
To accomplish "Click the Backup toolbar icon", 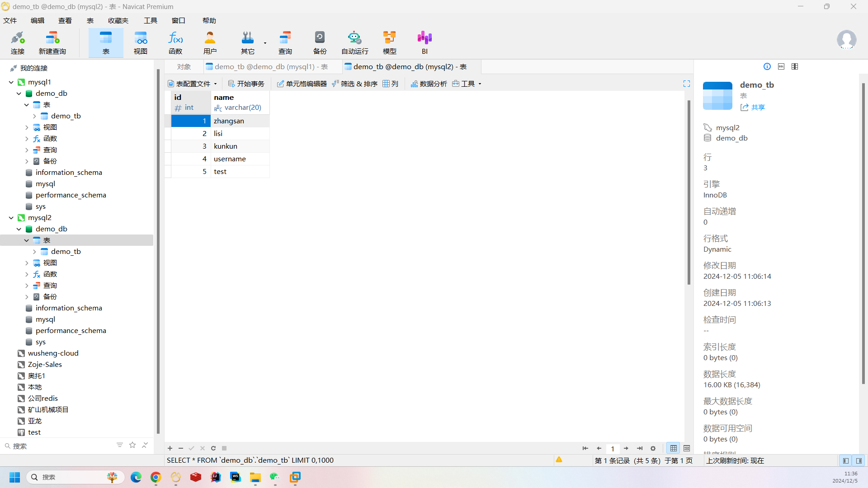I will [320, 42].
